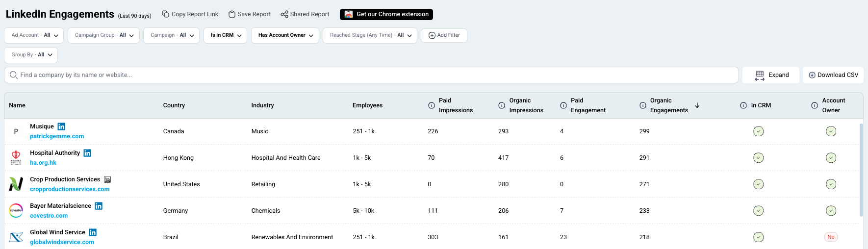Click the LinkedIn icon beside Global Wind Service
Viewport: 868px width, 249px height.
(93, 232)
